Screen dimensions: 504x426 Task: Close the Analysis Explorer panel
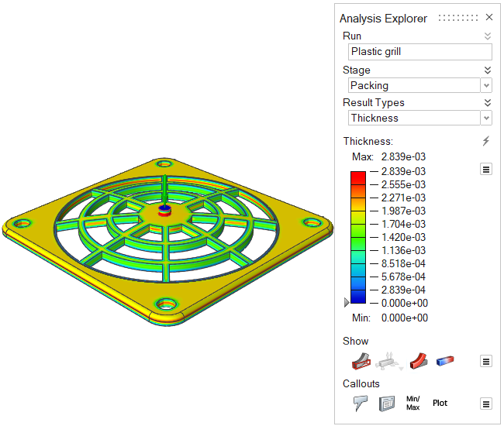(x=488, y=18)
